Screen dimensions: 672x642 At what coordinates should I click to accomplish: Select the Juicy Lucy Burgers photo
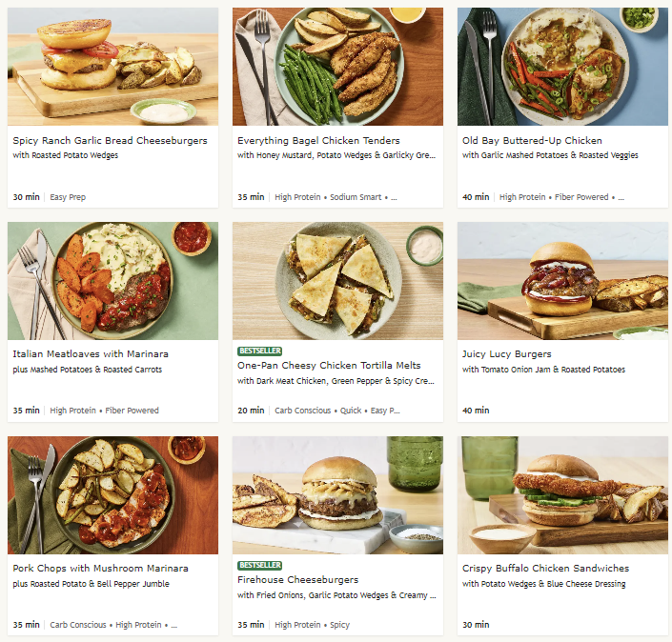[562, 281]
